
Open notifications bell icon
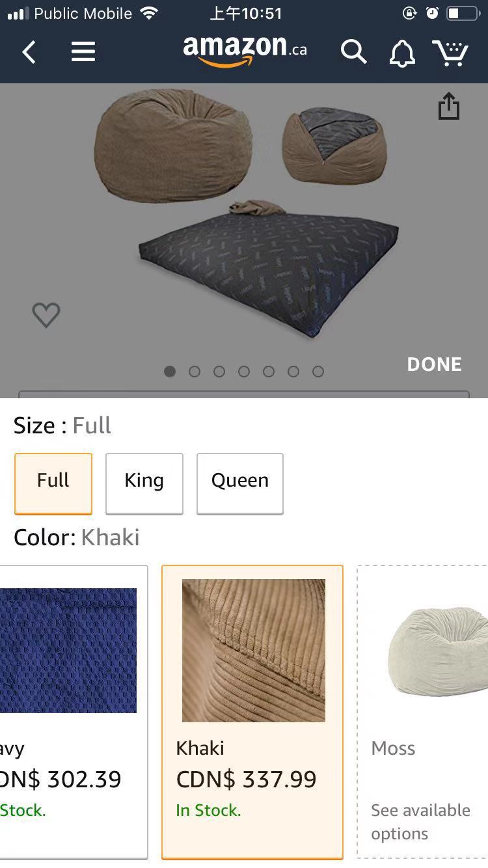point(402,53)
